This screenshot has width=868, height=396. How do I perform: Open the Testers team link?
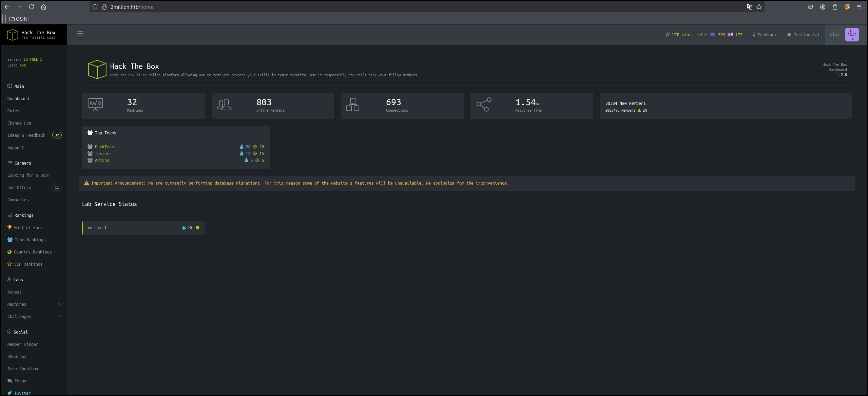[103, 153]
